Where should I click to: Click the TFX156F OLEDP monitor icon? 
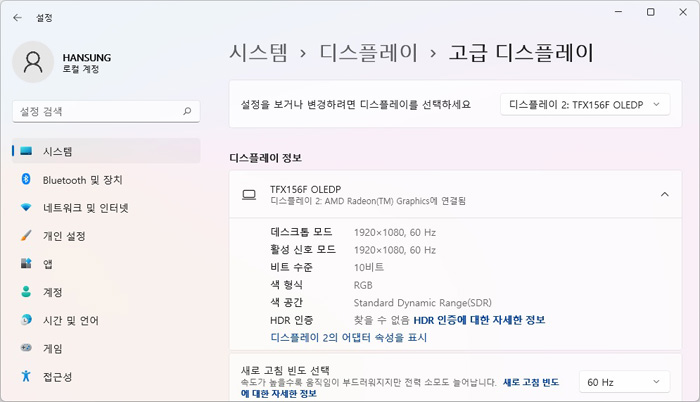click(249, 195)
